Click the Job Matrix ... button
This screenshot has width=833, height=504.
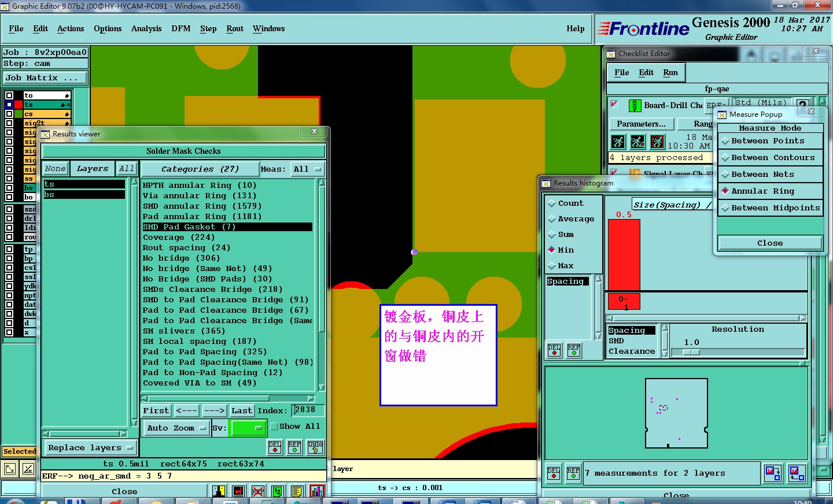pyautogui.click(x=45, y=77)
